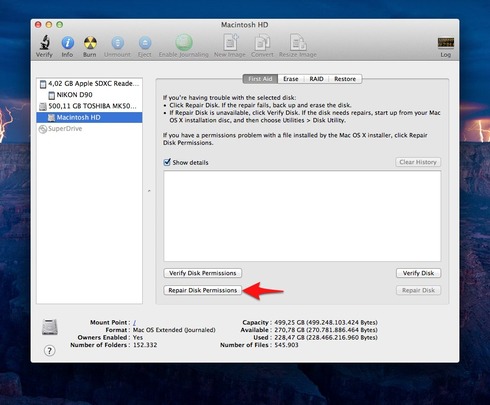The image size is (490, 405).
Task: Select SuperDrive in the sidebar
Action: pos(89,129)
